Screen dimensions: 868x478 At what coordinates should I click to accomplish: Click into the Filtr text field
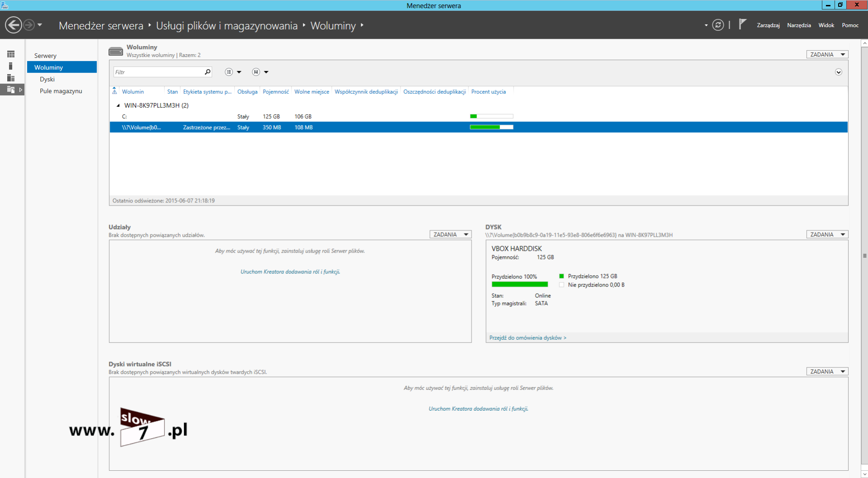point(158,72)
